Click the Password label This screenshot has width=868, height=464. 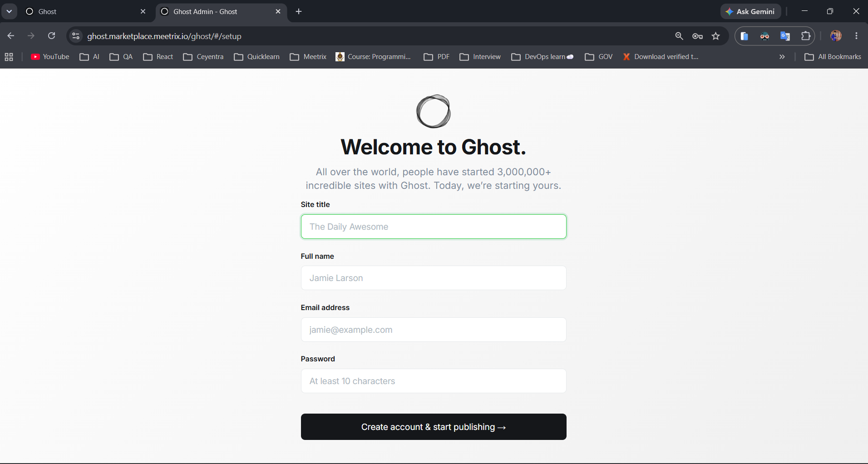point(318,359)
